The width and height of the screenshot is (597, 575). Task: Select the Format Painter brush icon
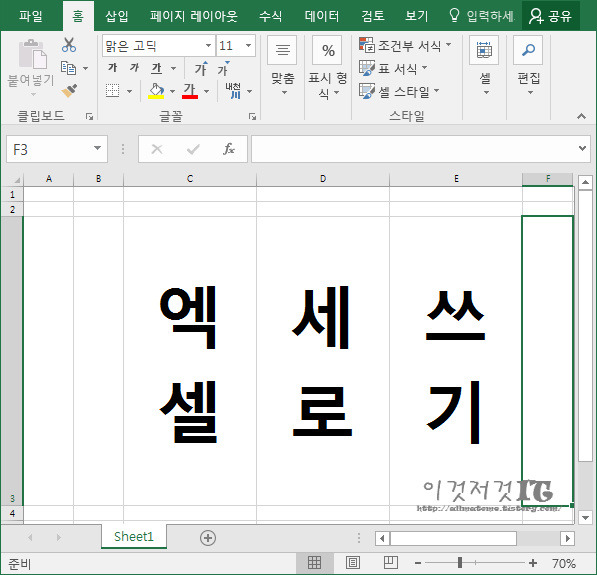click(x=69, y=91)
